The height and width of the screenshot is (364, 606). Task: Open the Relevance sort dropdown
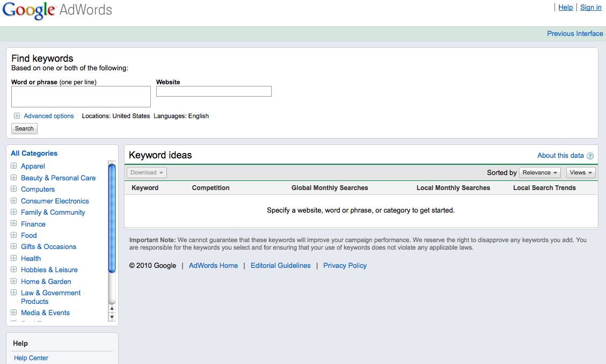click(x=539, y=172)
